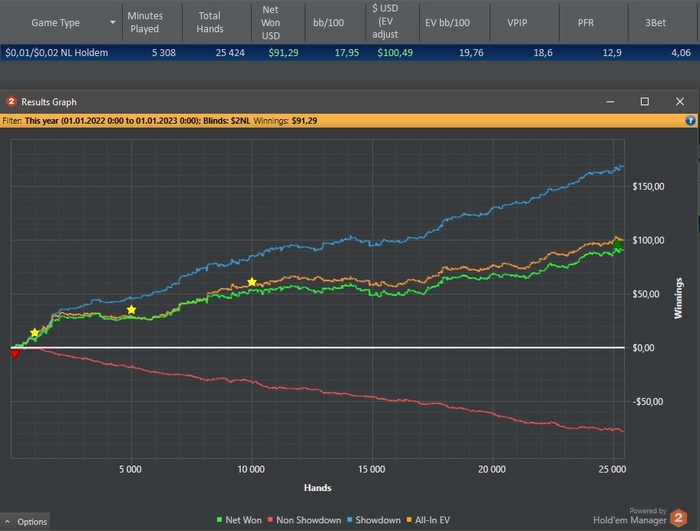The width and height of the screenshot is (700, 531).
Task: Click the blue Showdown legend color square
Action: [350, 520]
